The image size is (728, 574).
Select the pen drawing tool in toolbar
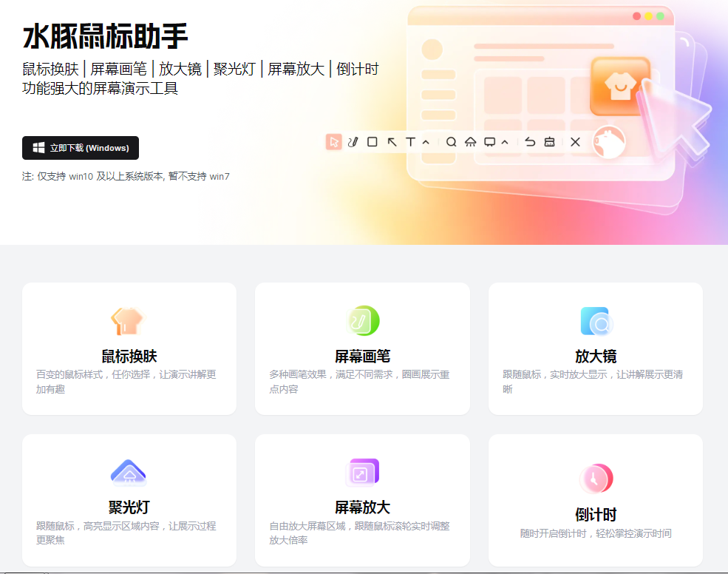tap(353, 142)
